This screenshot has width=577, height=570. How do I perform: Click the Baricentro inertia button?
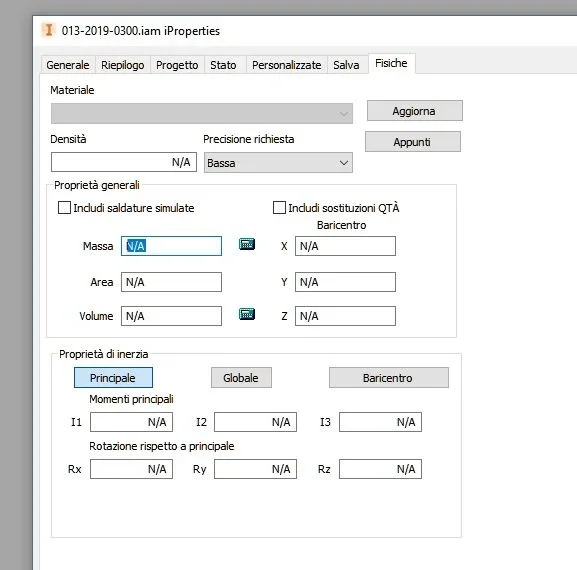coord(389,378)
